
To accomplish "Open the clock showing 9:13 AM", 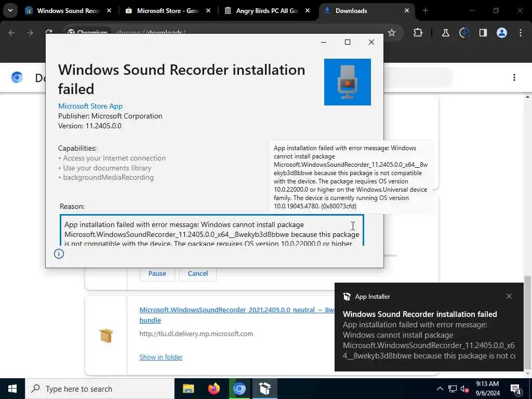I will (x=487, y=389).
